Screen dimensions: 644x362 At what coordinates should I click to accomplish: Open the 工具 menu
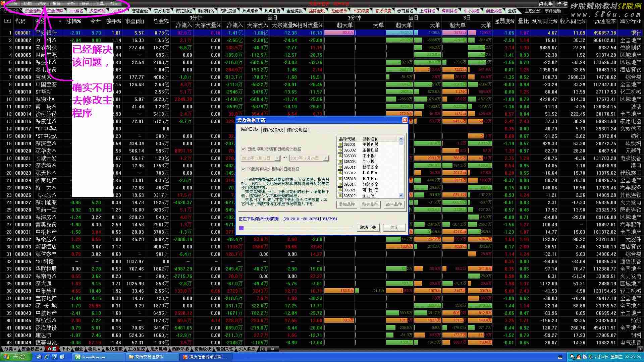click(100, 4)
